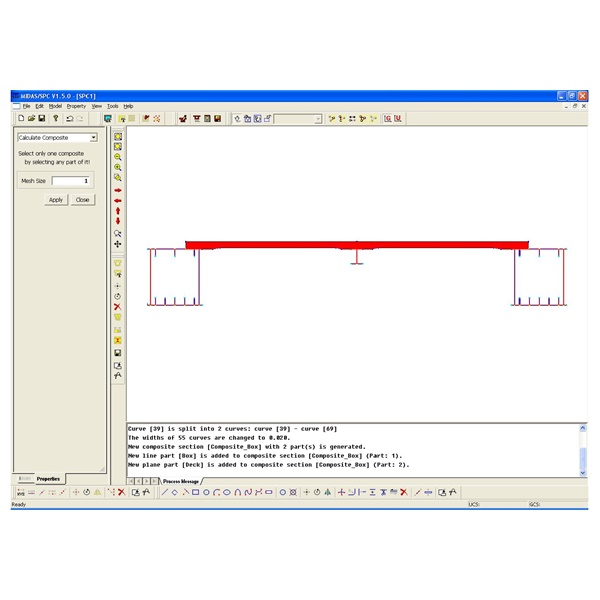The height and width of the screenshot is (600, 600).
Task: Click the black disk save icon in vertical toolbar
Action: [118, 353]
